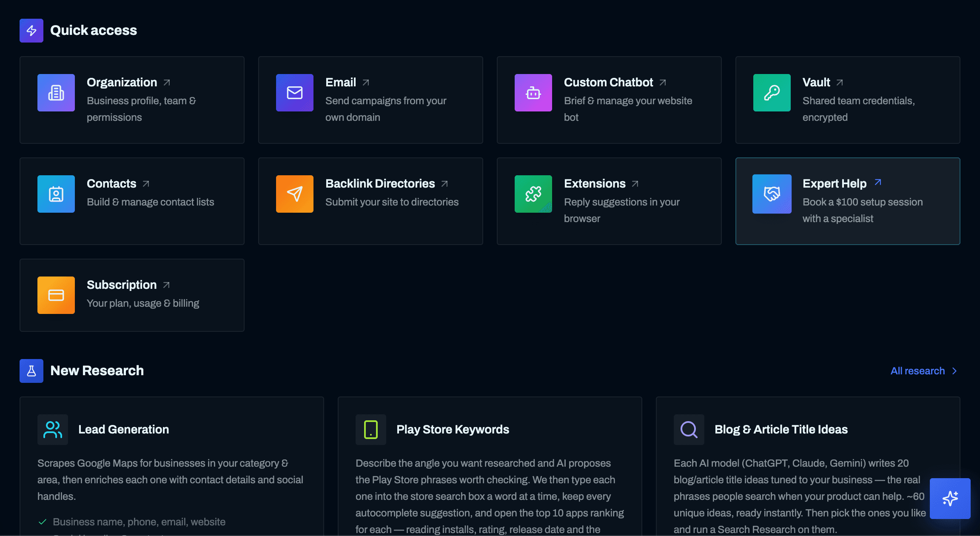The image size is (980, 536).
Task: Open the Email title link
Action: (x=341, y=83)
